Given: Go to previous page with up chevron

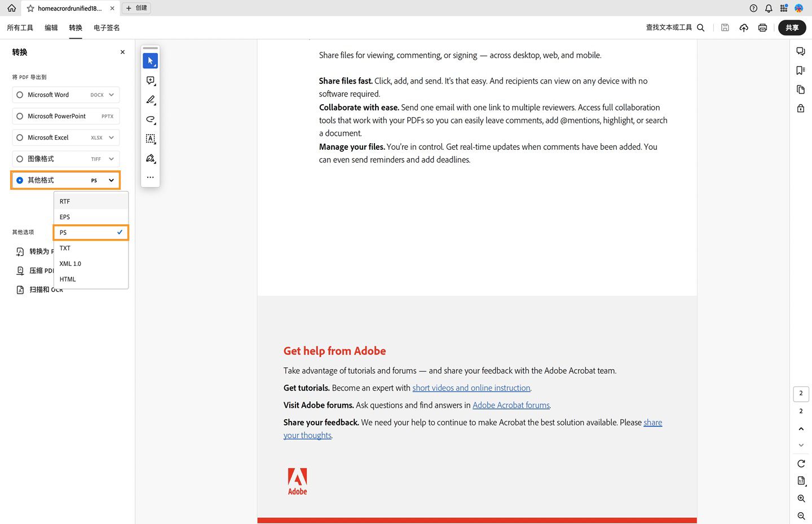Looking at the screenshot, I should pyautogui.click(x=801, y=429).
